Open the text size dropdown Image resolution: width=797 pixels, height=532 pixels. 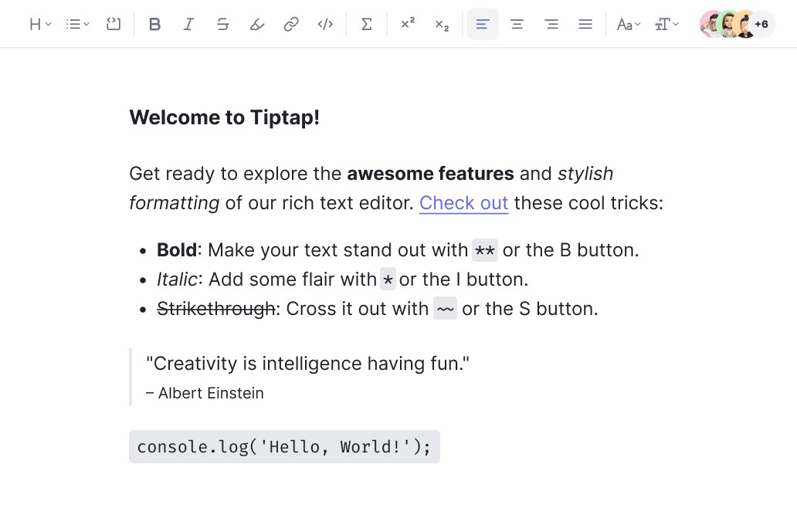click(666, 24)
